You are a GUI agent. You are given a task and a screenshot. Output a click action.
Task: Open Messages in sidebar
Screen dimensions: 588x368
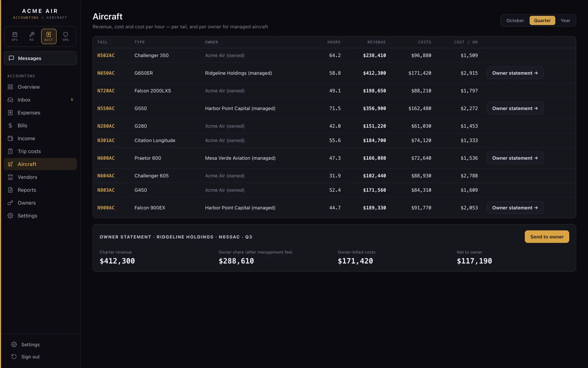40,58
